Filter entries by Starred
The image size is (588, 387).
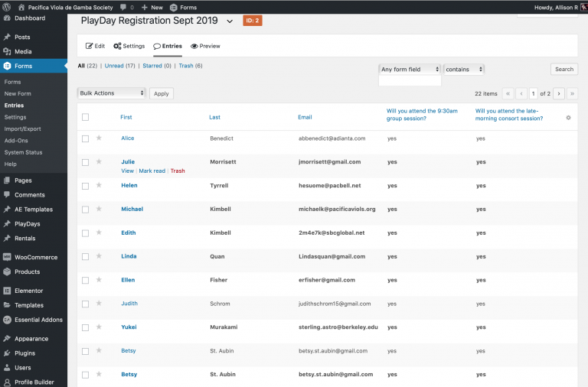point(152,66)
